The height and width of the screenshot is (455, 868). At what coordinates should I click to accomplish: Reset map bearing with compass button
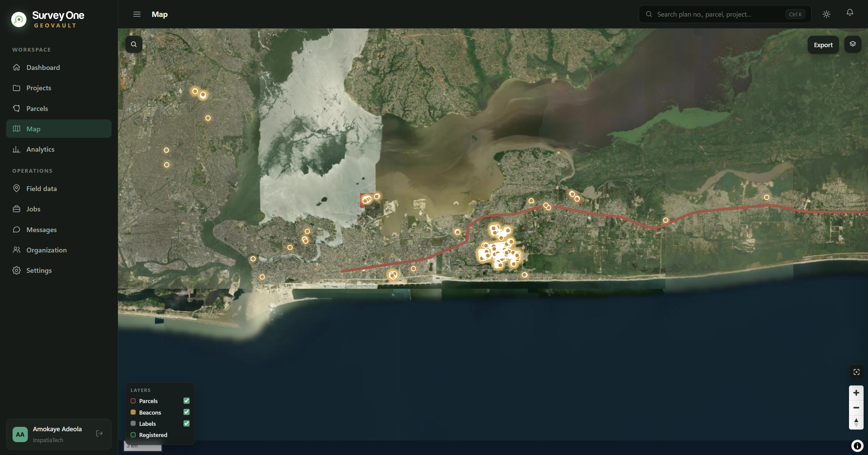pyautogui.click(x=856, y=422)
